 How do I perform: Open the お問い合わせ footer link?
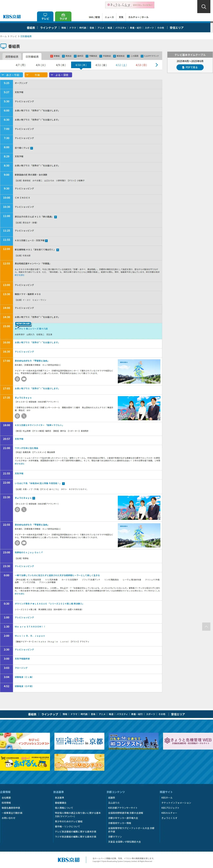click(8, 818)
